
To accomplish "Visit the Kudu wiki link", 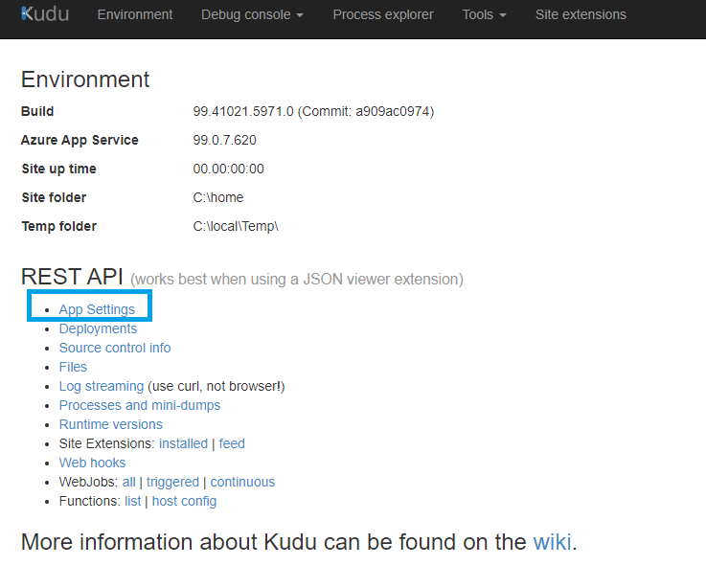I will point(552,542).
